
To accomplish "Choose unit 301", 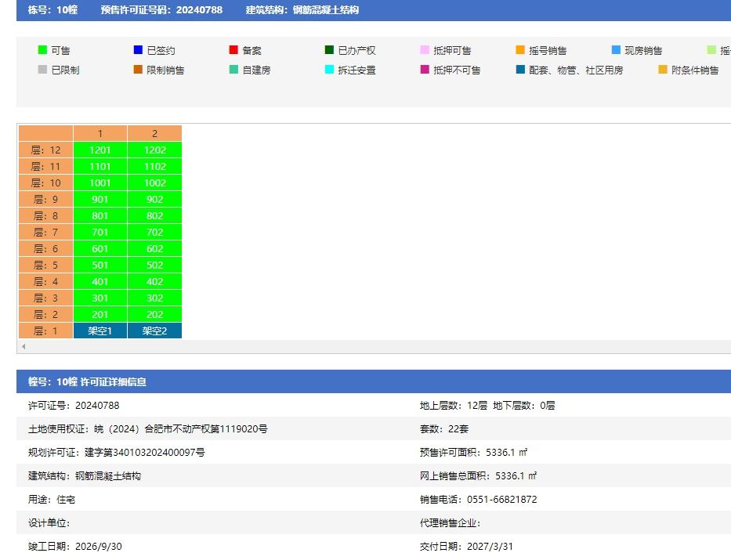I will pos(100,298).
